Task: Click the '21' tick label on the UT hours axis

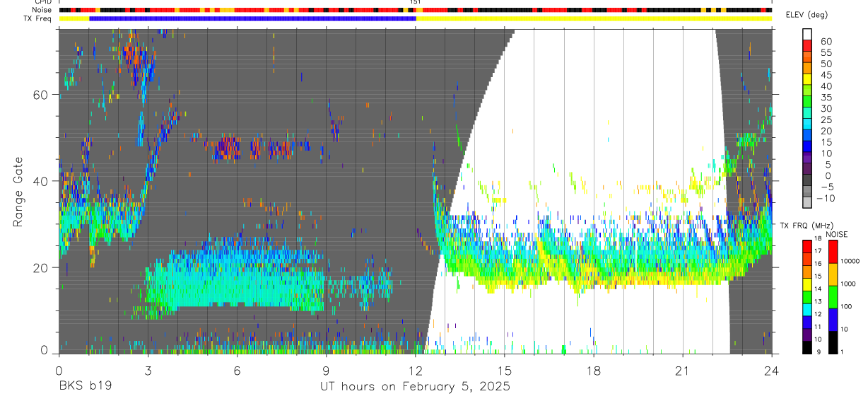Action: point(683,371)
